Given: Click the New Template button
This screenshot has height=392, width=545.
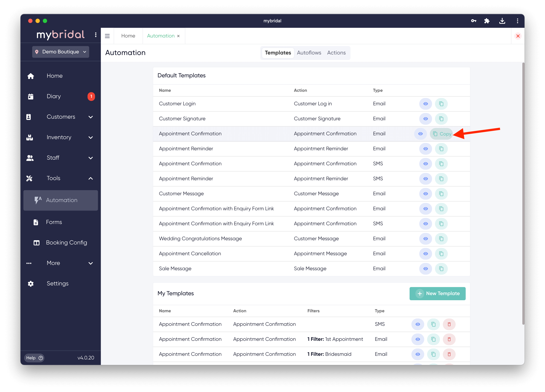Looking at the screenshot, I should click(437, 293).
